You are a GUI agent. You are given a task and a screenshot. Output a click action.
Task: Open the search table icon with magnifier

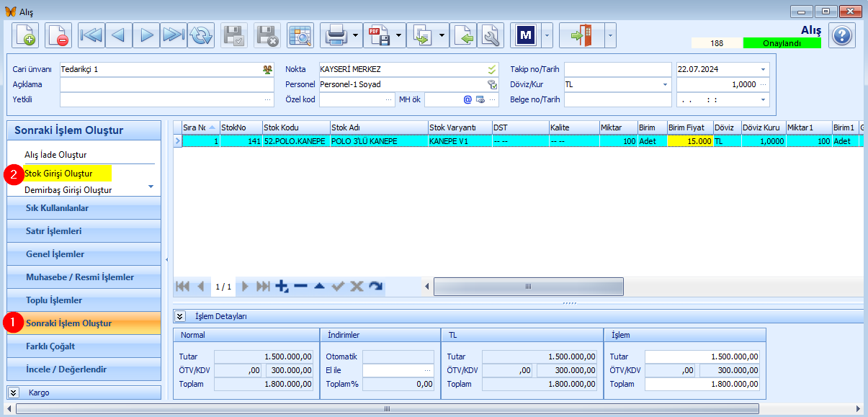click(300, 35)
